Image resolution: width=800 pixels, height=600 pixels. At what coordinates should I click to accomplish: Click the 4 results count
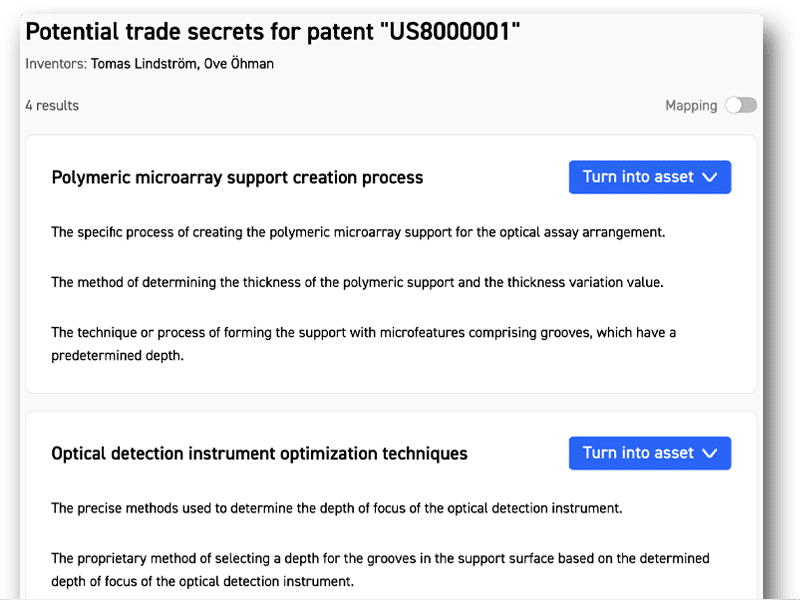click(x=52, y=106)
